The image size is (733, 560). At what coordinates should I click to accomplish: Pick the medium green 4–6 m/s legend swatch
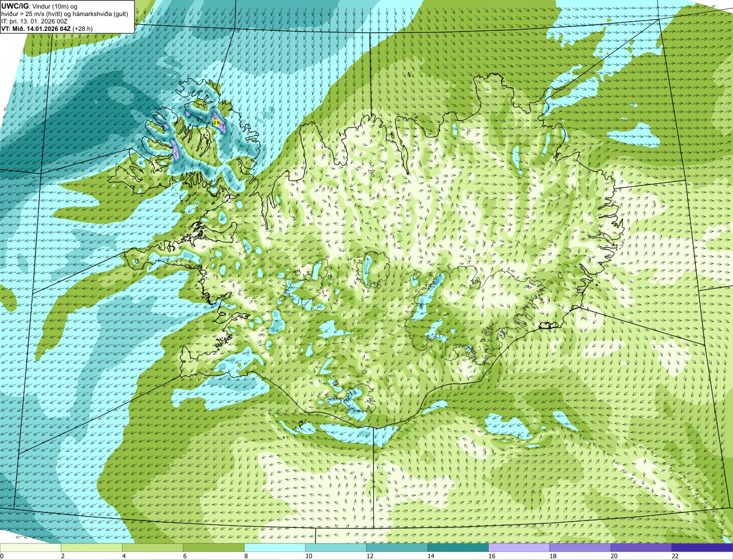[x=153, y=547]
